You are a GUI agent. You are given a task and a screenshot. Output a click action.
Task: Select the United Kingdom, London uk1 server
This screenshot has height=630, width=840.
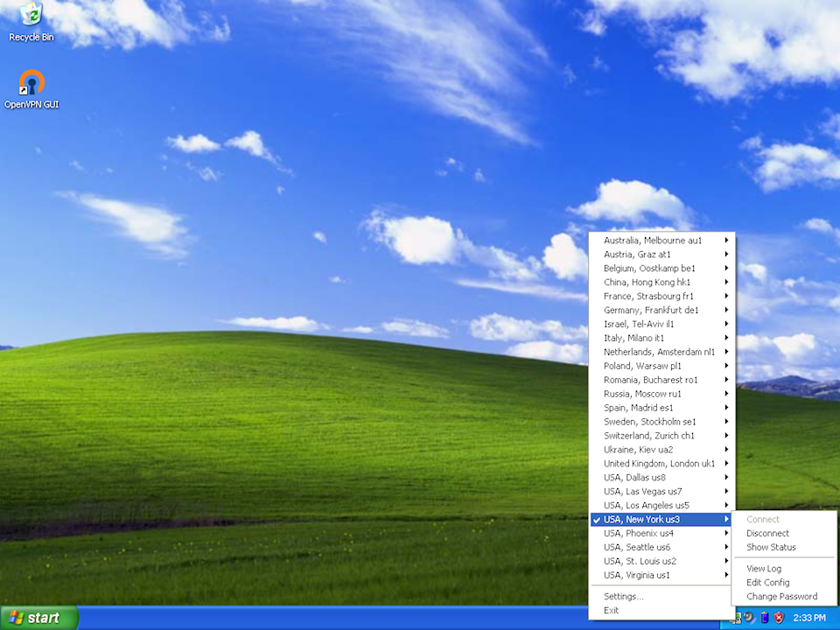pyautogui.click(x=661, y=464)
